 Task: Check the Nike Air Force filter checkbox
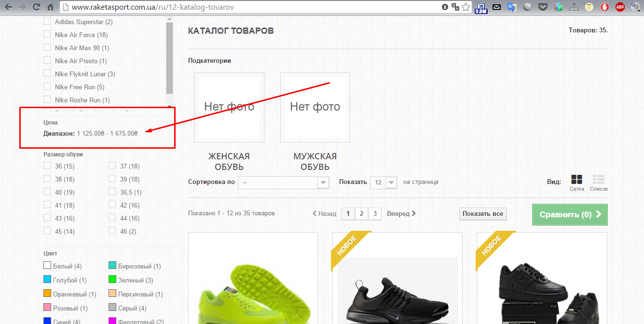pos(47,34)
